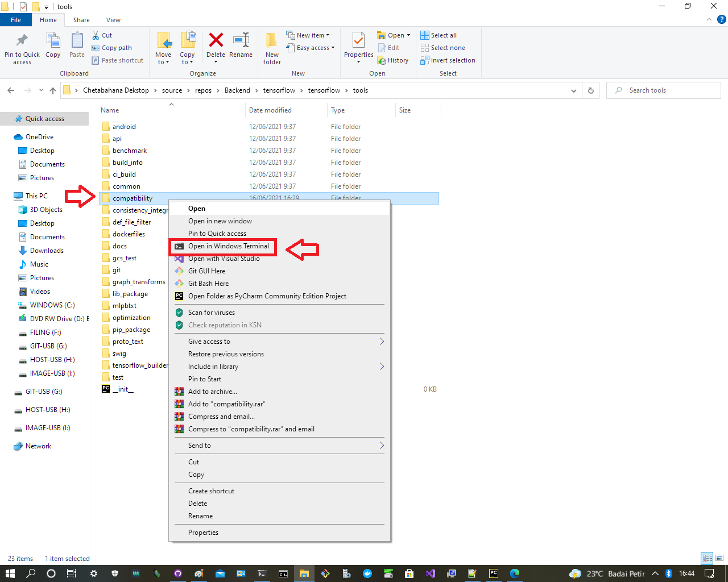Select Network in navigation pane
The width and height of the screenshot is (728, 582).
click(38, 446)
